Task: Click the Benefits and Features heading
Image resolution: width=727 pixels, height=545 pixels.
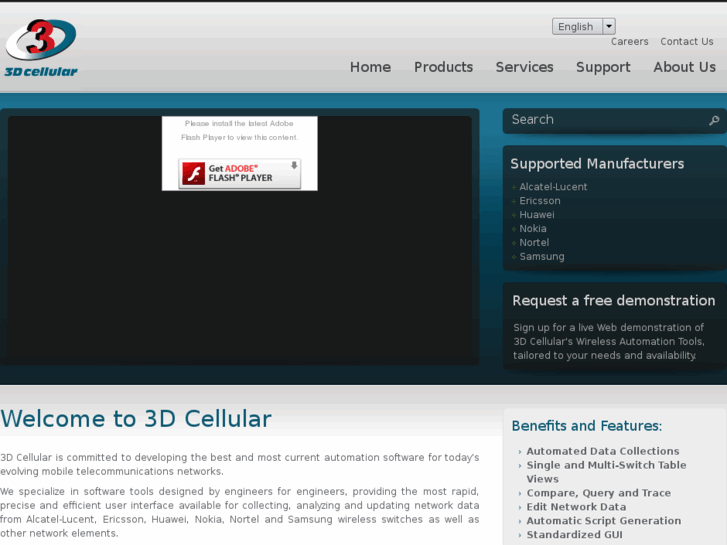Action: (587, 426)
